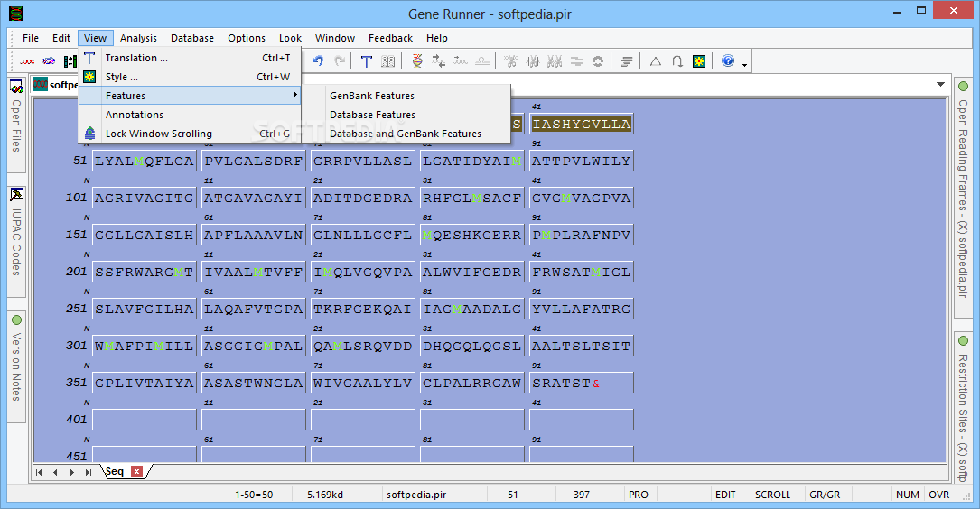980x509 pixels.
Task: Click the sequence block SRATST& at row 351
Action: (x=582, y=383)
